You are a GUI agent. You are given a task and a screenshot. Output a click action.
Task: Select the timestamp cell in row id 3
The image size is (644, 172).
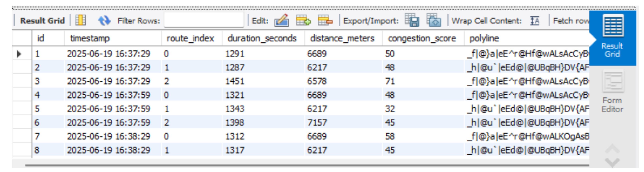pyautogui.click(x=113, y=81)
